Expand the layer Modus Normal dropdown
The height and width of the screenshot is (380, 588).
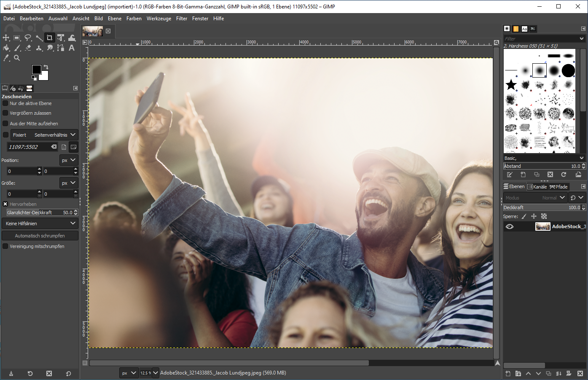pyautogui.click(x=535, y=198)
